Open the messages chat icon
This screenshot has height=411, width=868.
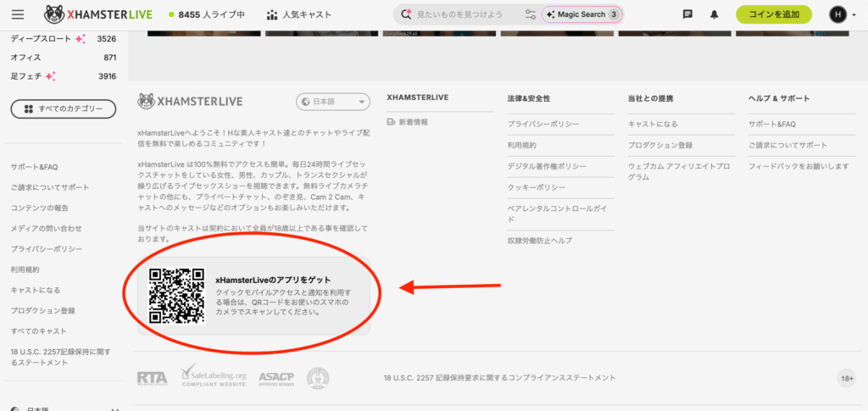click(x=687, y=14)
